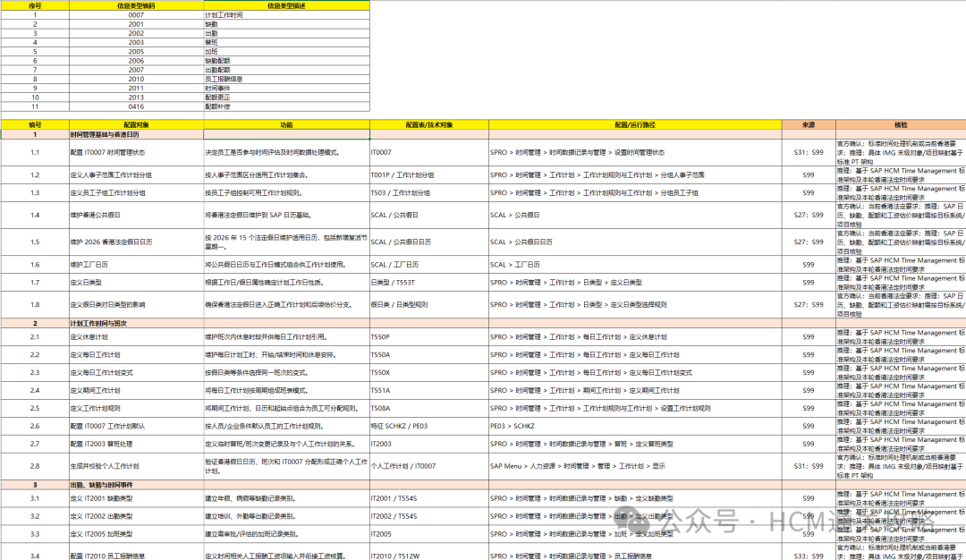
Task: Click the cell '配置 IT0007 工作计划默认'
Action: pos(136,426)
